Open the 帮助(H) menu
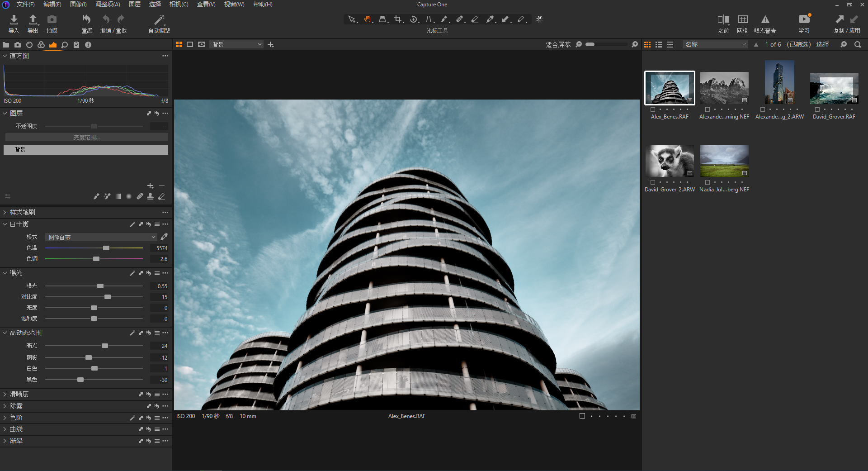This screenshot has height=471, width=868. pyautogui.click(x=263, y=4)
